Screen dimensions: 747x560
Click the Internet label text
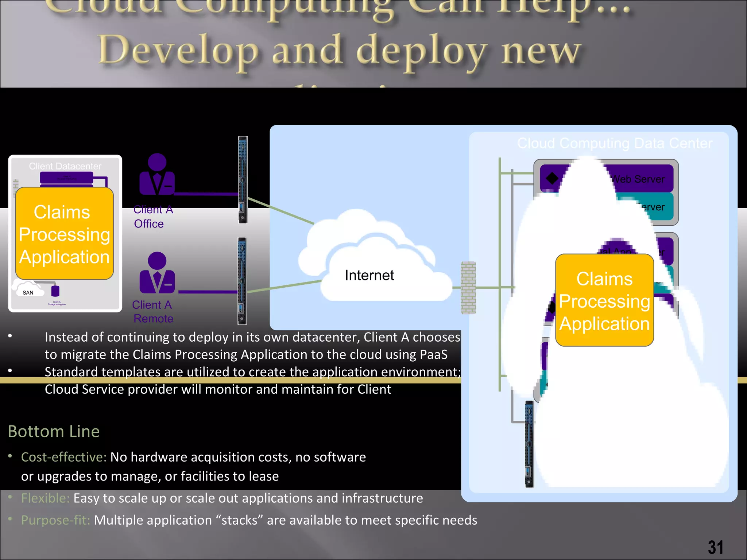point(369,275)
